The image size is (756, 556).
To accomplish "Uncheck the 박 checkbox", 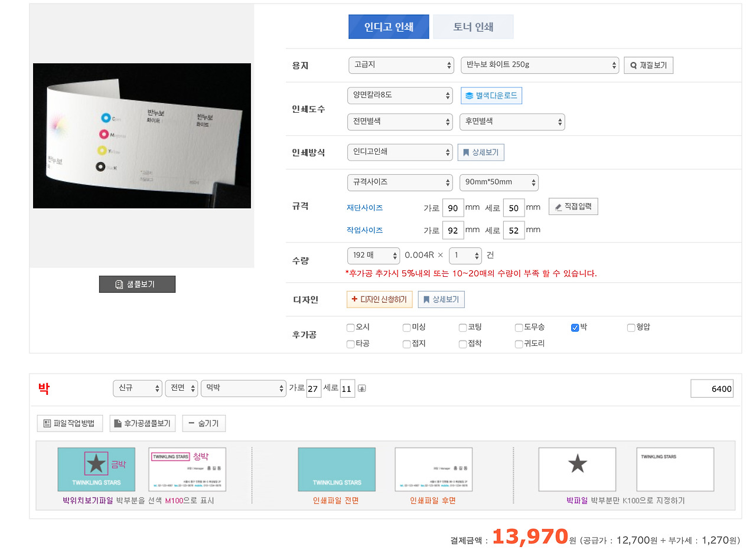I will (575, 328).
